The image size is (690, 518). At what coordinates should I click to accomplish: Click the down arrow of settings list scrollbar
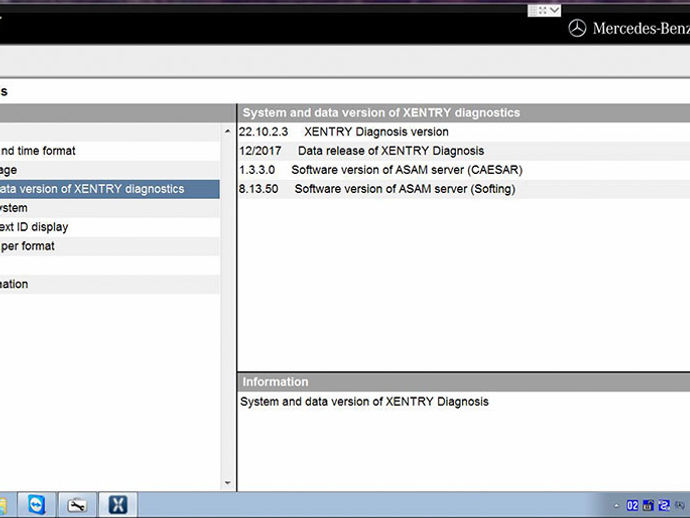(x=228, y=483)
